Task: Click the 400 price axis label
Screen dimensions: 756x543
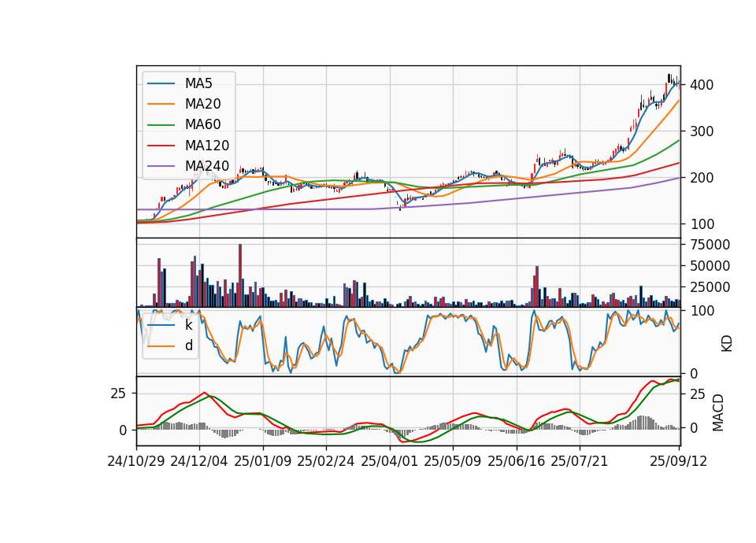Action: click(x=702, y=85)
